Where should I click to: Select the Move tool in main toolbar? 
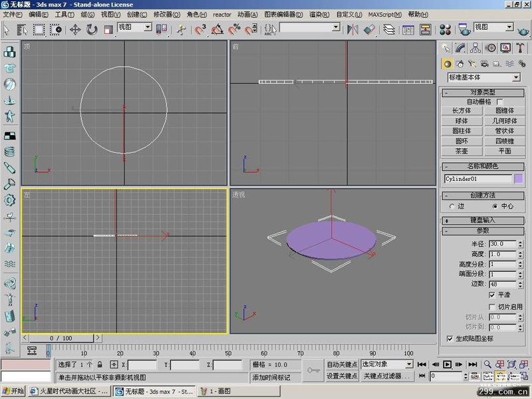click(75, 29)
